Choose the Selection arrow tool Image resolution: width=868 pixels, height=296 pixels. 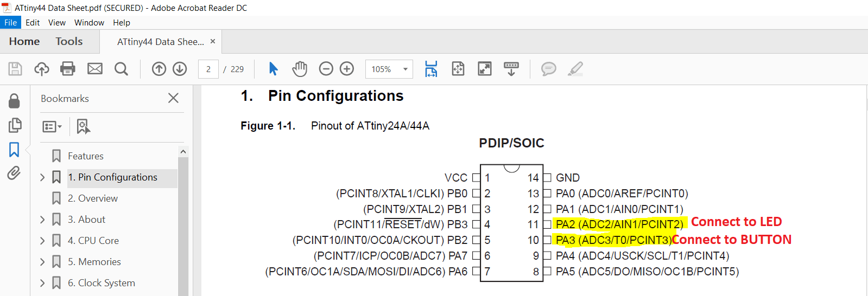(x=274, y=69)
